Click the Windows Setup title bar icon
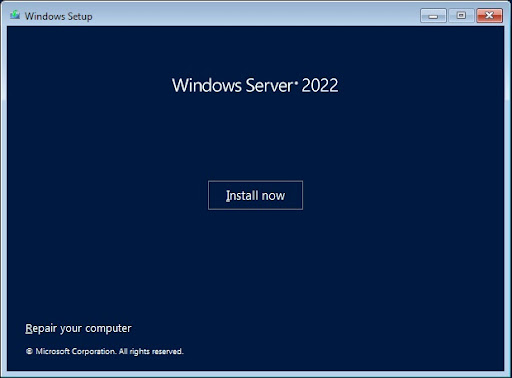 point(15,15)
